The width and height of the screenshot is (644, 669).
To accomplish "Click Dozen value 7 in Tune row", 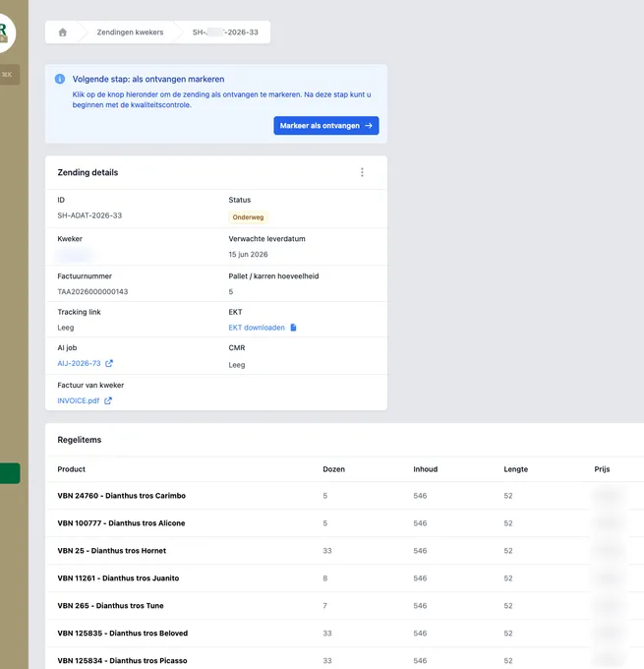I will point(325,606).
